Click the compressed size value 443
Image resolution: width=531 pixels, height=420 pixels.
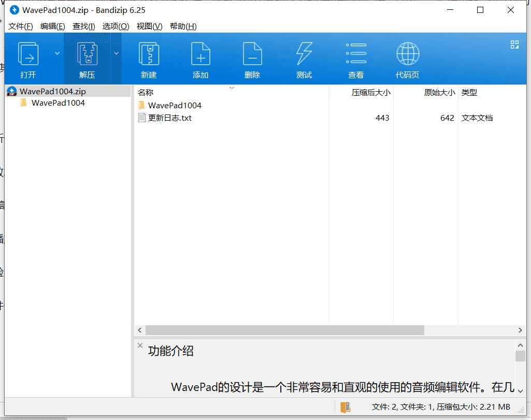(x=382, y=118)
